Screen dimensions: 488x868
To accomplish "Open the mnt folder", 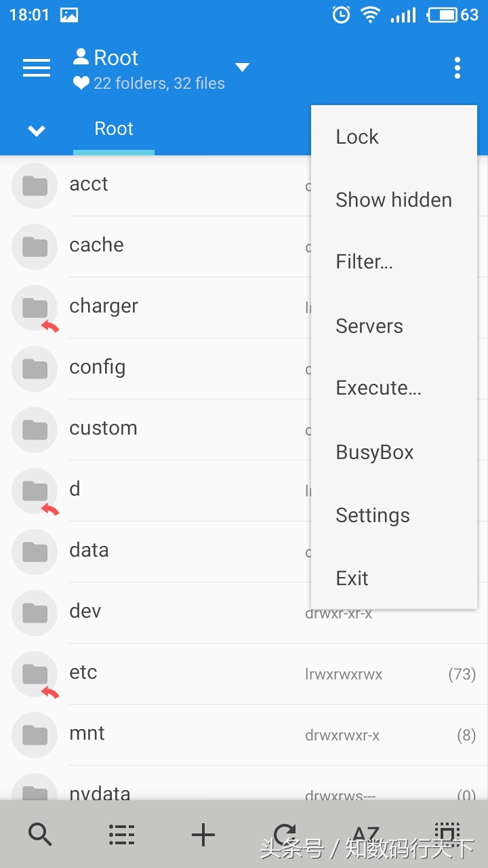I will pos(87,734).
